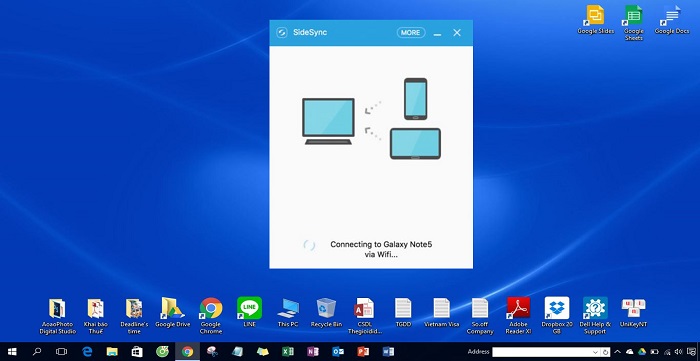Open the Windows Start menu
Screen dimensions: 700x361
tap(12, 352)
